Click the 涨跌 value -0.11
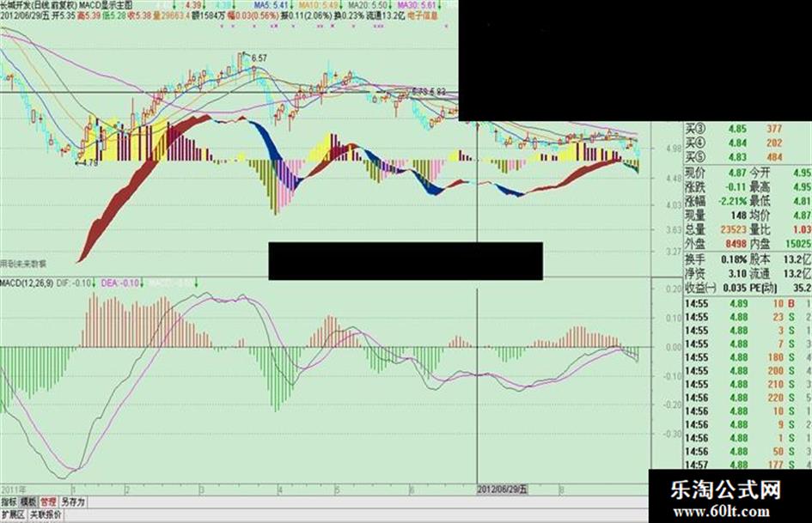The height and width of the screenshot is (523, 812). 736,187
